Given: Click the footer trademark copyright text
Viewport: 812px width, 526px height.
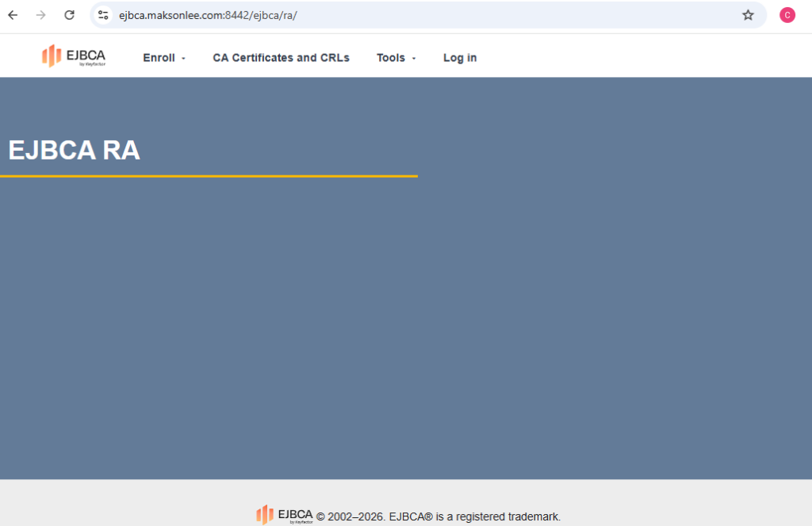Looking at the screenshot, I should tap(439, 516).
